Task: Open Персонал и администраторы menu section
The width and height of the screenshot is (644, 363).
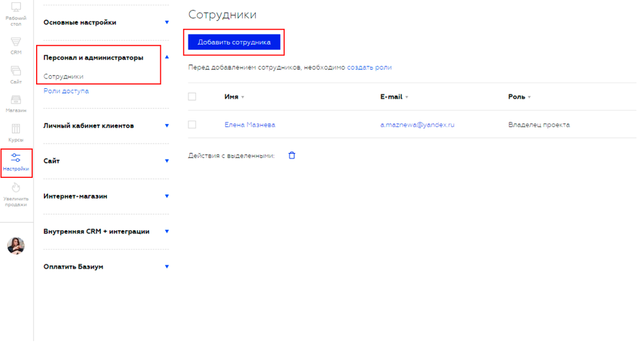Action: click(x=93, y=58)
